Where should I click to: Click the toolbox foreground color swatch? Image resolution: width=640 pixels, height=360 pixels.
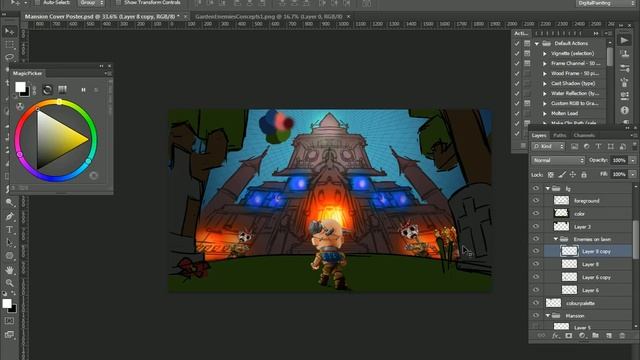pyautogui.click(x=7, y=303)
